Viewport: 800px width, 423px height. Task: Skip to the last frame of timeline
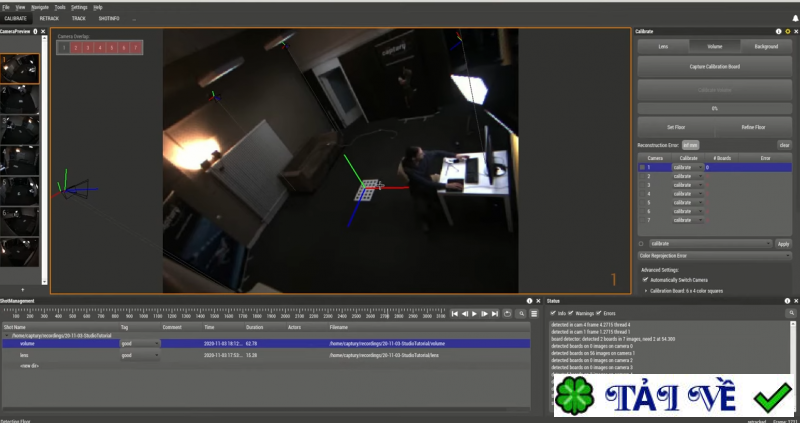pos(495,314)
